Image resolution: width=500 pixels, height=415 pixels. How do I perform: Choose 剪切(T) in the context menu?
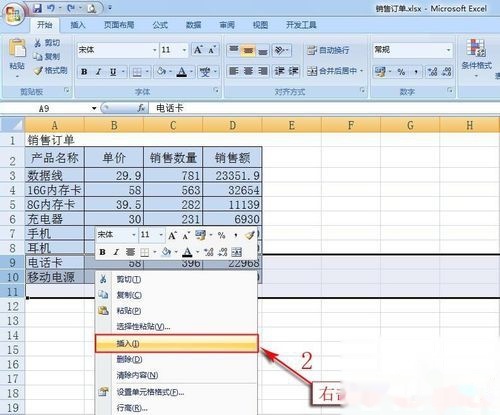pyautogui.click(x=177, y=279)
